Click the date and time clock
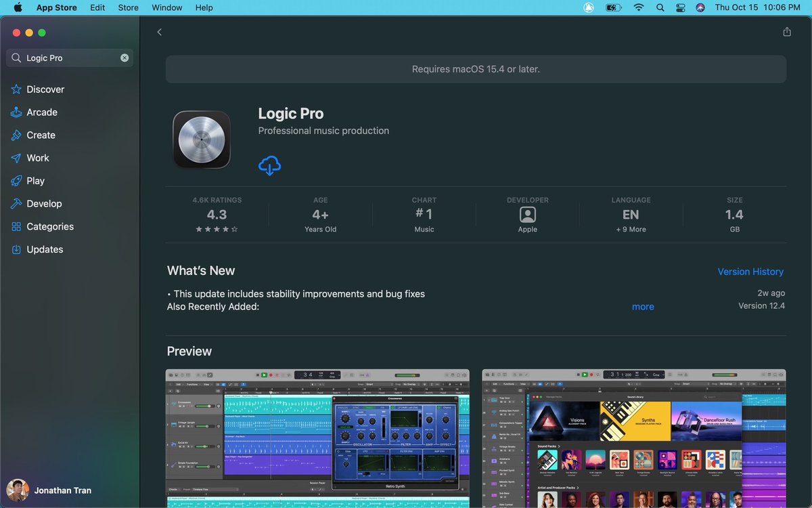812x508 pixels. coord(758,7)
